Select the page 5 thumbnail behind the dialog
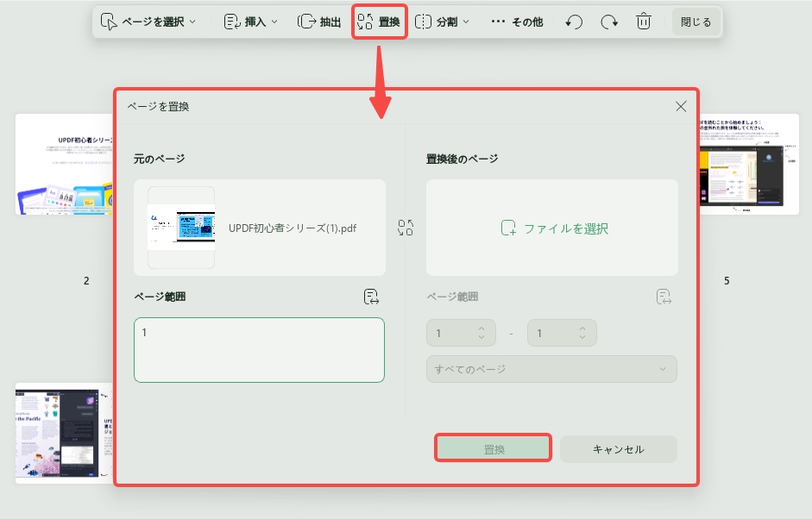812x519 pixels. 749,165
